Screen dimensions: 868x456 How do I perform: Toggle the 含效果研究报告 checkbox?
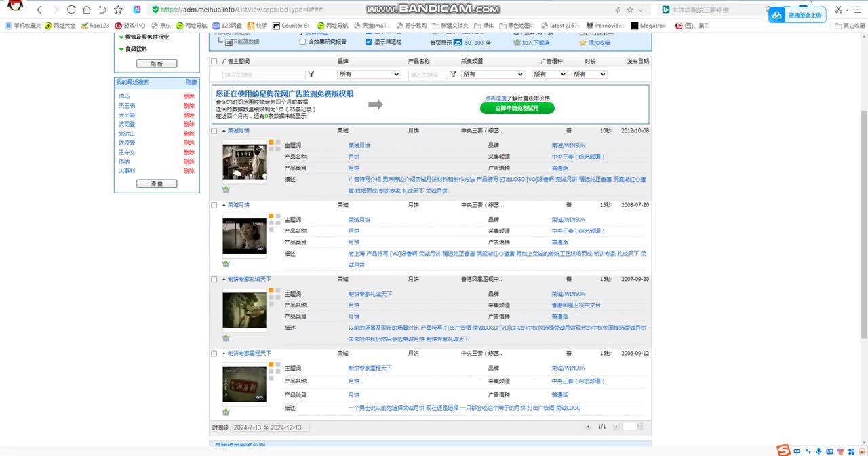302,41
